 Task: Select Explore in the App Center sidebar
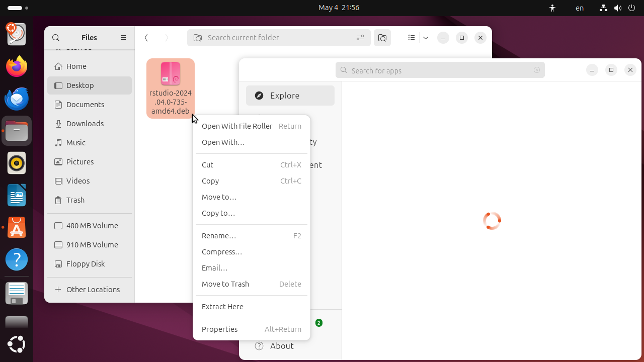pyautogui.click(x=290, y=96)
